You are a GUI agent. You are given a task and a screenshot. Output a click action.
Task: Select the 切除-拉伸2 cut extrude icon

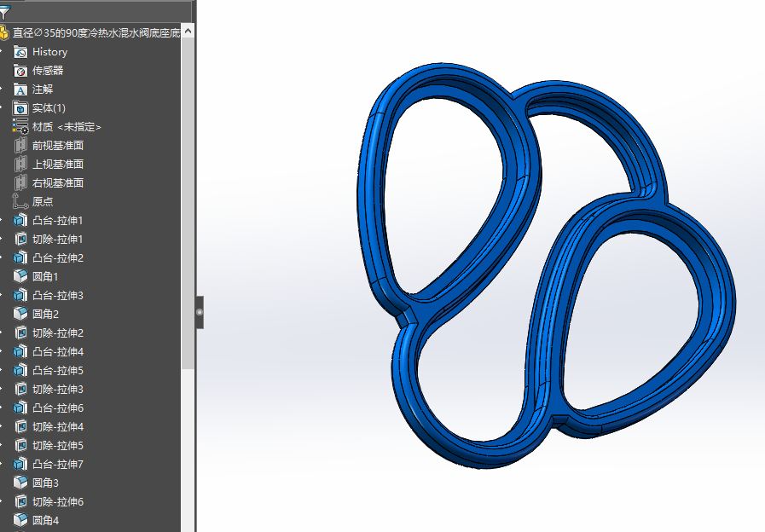coord(20,333)
